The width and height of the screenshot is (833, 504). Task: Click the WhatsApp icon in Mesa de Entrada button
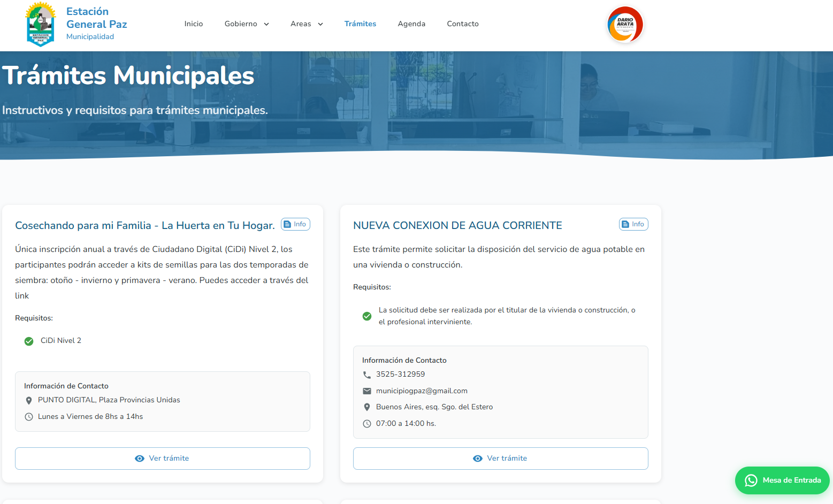pyautogui.click(x=750, y=480)
